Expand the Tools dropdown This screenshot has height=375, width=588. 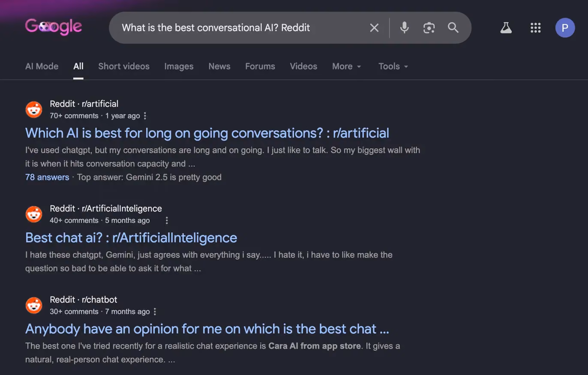pyautogui.click(x=393, y=66)
